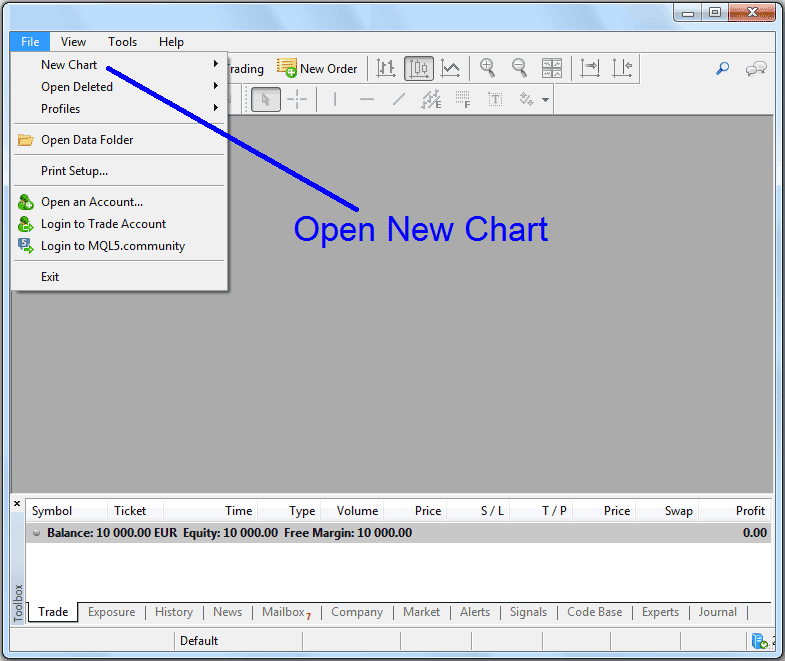This screenshot has width=785, height=661.
Task: Click the S / L column header
Action: [479, 511]
